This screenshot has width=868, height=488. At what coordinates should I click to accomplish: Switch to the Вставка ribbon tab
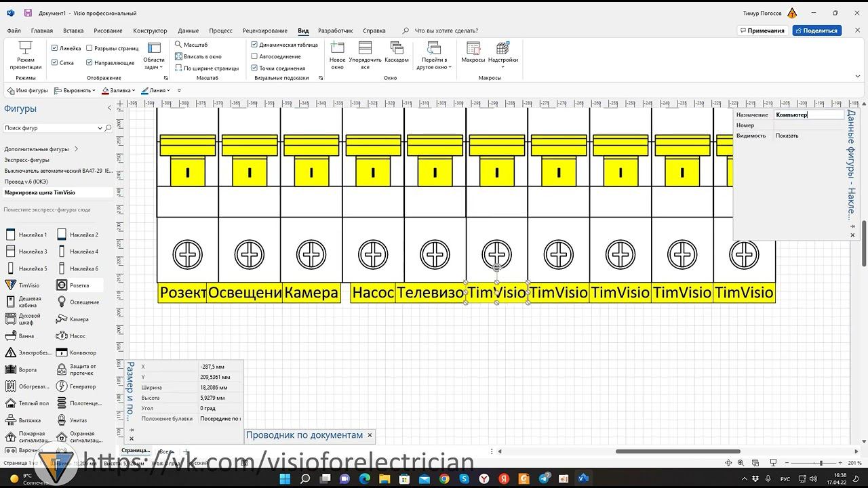(73, 30)
